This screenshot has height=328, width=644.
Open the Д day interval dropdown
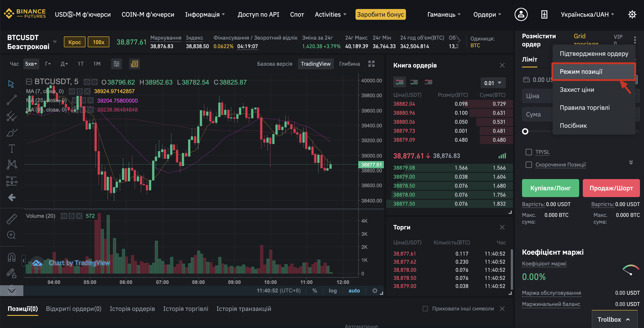(x=64, y=64)
